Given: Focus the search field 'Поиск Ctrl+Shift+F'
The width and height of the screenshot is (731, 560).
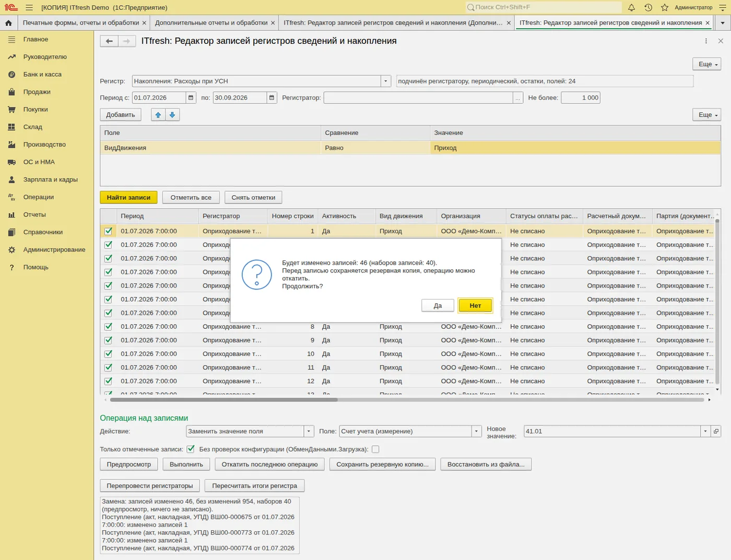Looking at the screenshot, I should tap(543, 7).
